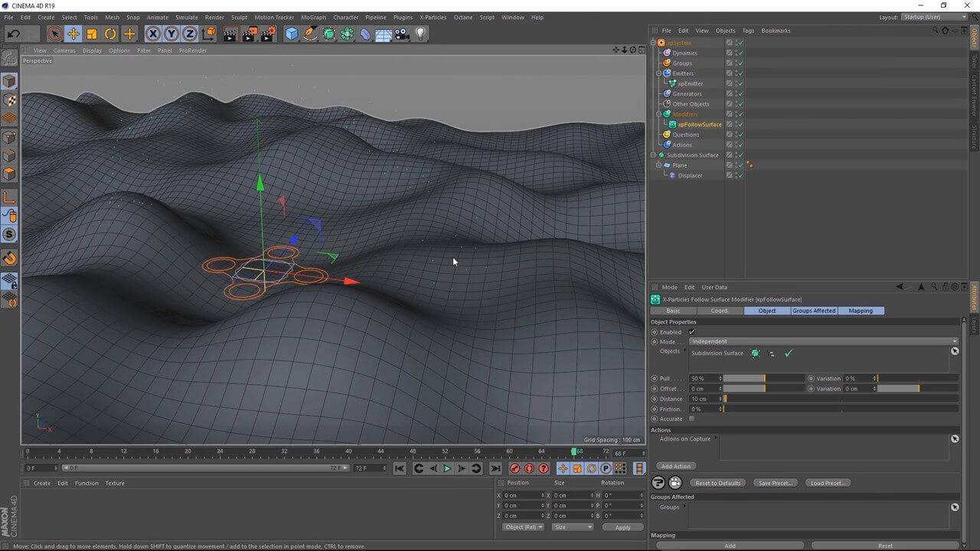Toggle the Enabled checkbox in Object Properties

pos(692,332)
